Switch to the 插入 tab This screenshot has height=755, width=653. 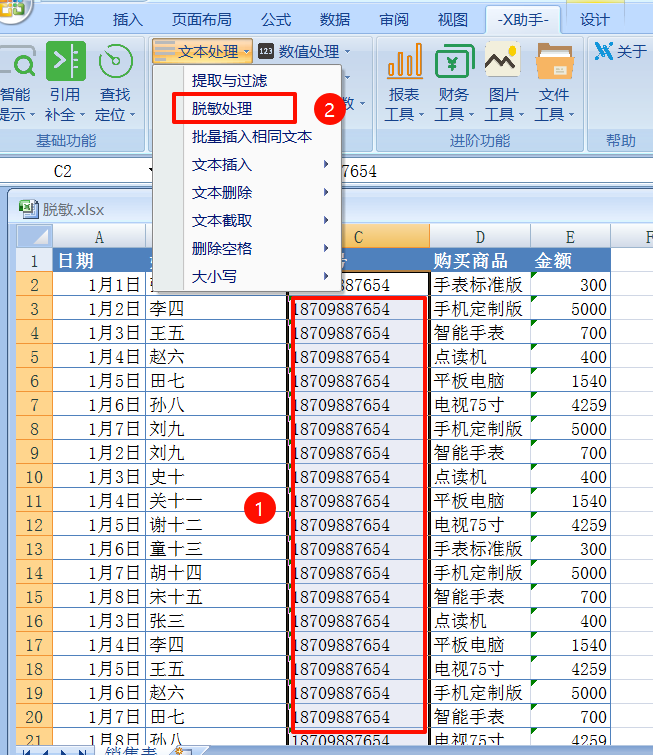click(x=128, y=19)
